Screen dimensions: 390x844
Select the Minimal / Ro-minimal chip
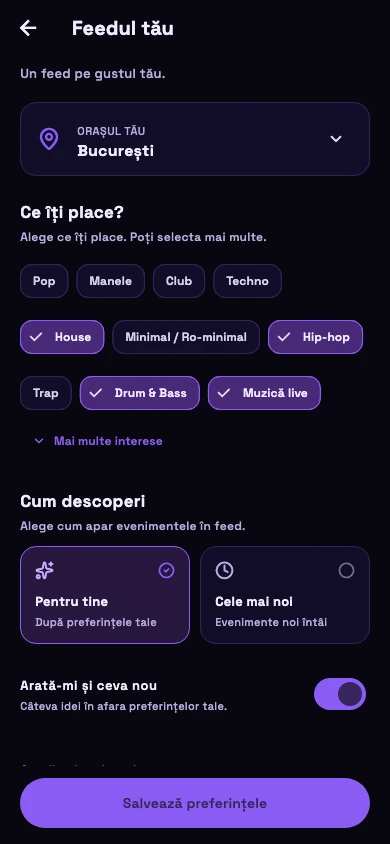pos(186,337)
